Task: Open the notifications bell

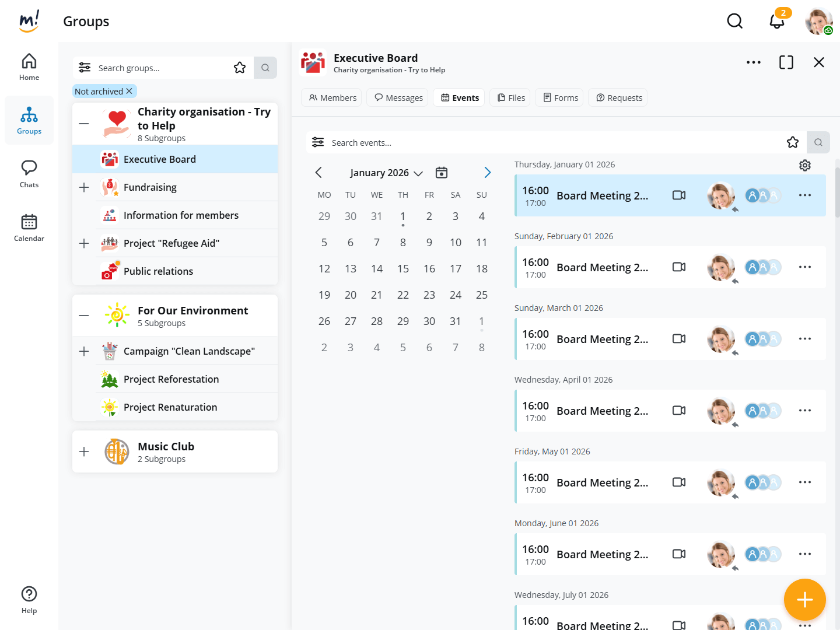Action: click(x=776, y=22)
